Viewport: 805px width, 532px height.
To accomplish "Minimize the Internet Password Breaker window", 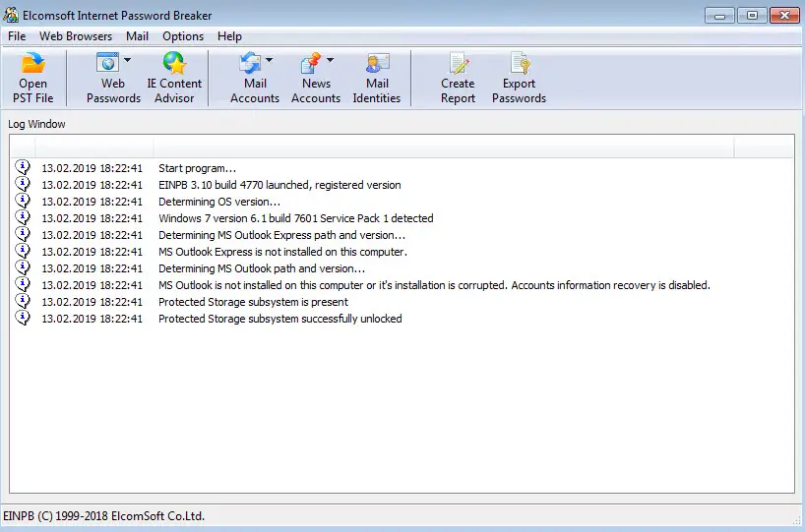I will (x=719, y=16).
